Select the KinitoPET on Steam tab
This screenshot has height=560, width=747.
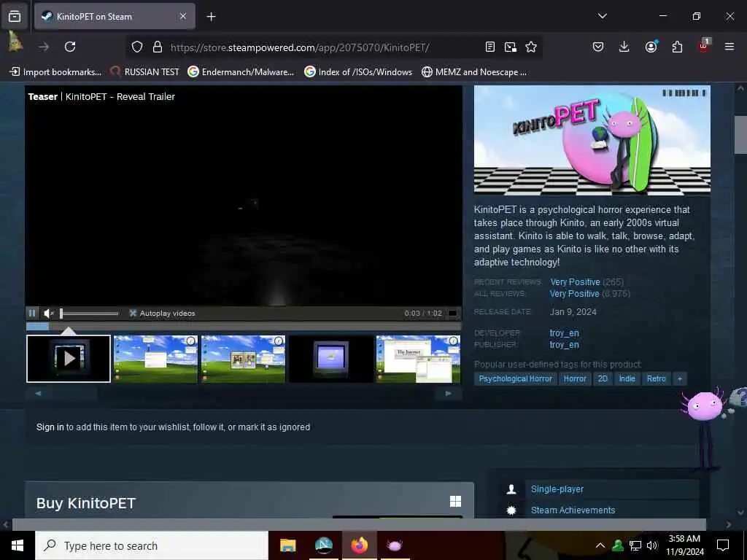pyautogui.click(x=115, y=17)
